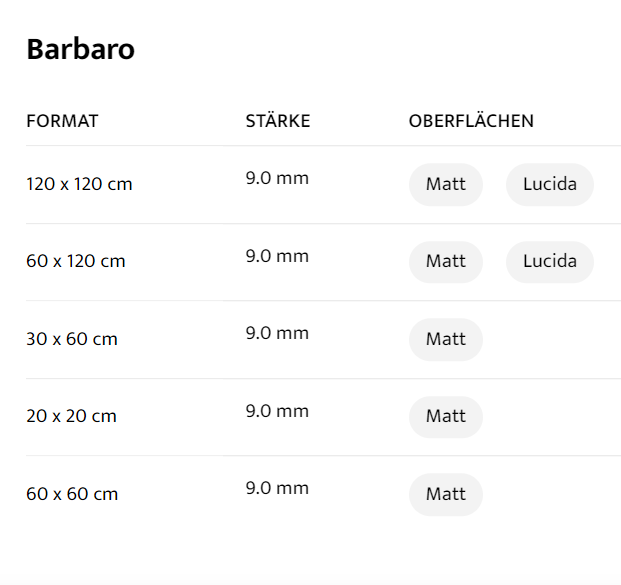Click the Barbaro heading

(x=80, y=49)
